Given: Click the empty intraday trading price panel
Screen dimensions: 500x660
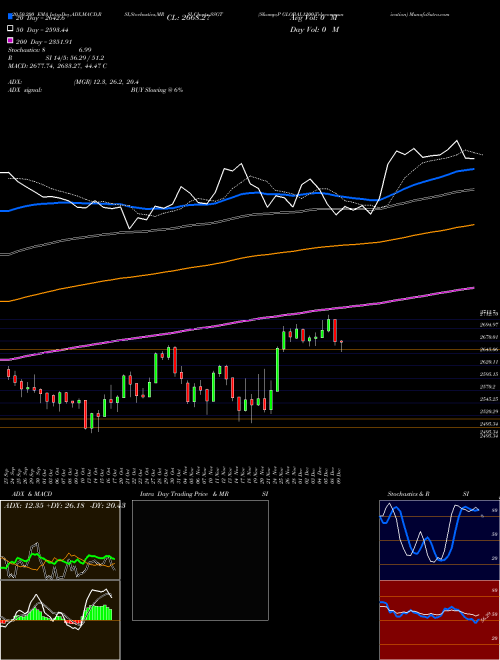Looking at the screenshot, I should click(x=200, y=560).
